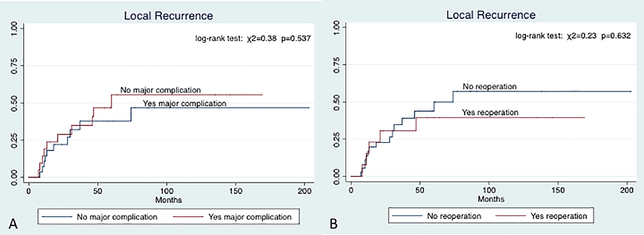This screenshot has width=644, height=235.
Task: Click the Yes reoperation curve label
Action: [x=490, y=112]
